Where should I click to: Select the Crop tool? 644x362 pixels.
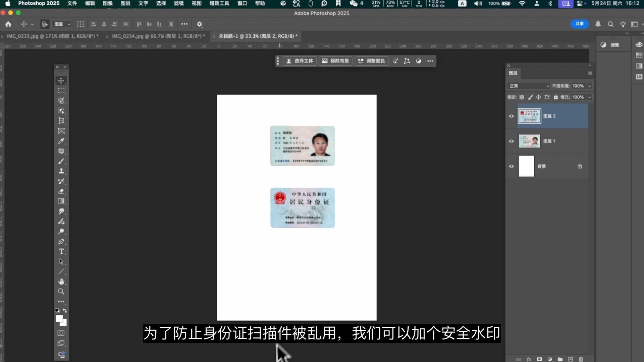pos(61,121)
